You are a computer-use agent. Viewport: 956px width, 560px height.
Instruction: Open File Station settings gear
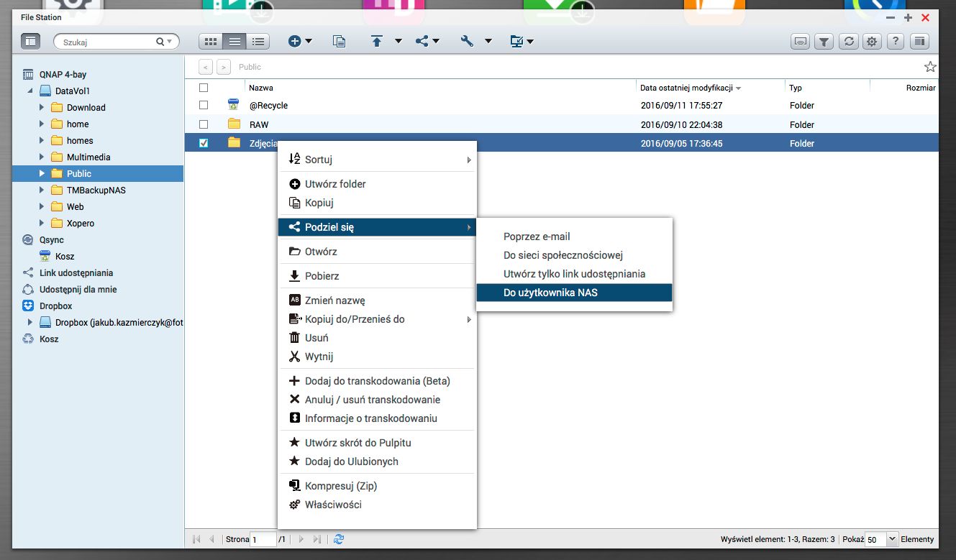tap(872, 42)
